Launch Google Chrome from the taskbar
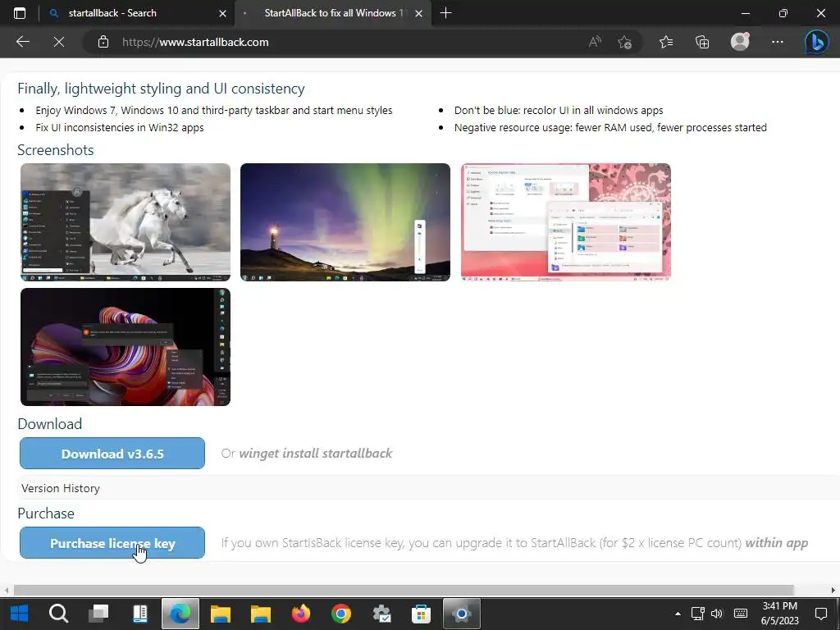The image size is (840, 630). click(340, 614)
